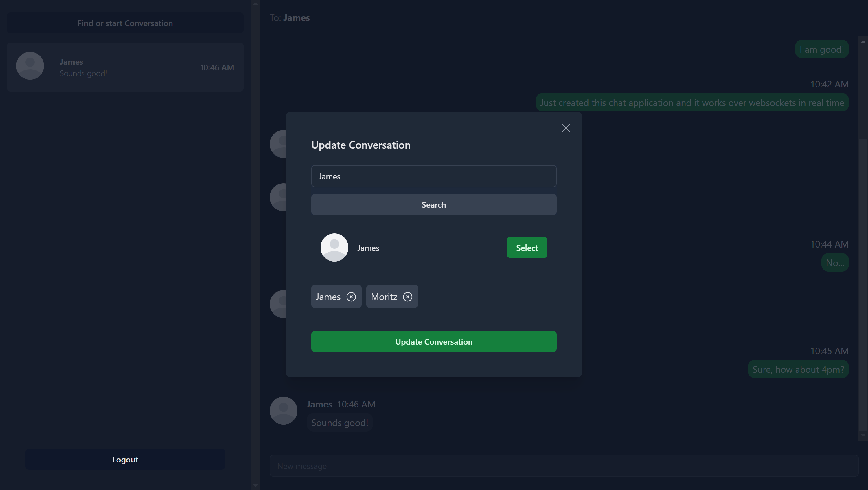
Task: Click the James chip label
Action: click(x=328, y=297)
